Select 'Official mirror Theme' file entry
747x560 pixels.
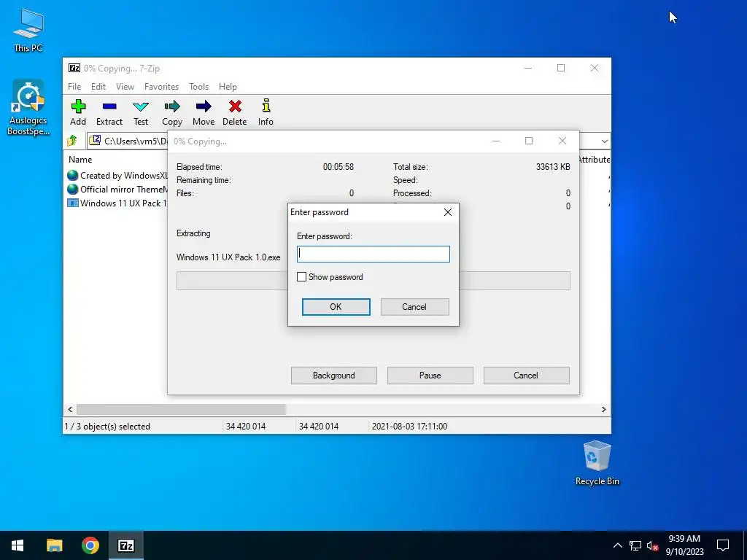(x=117, y=189)
